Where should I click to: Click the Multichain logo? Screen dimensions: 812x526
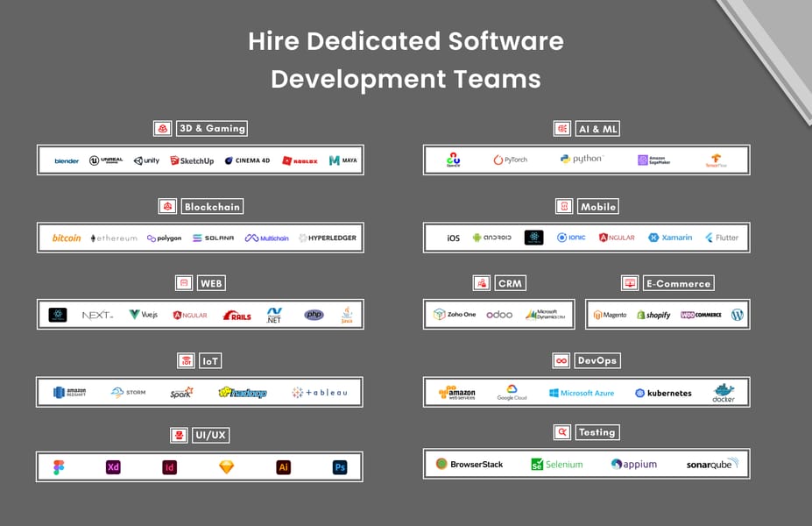pyautogui.click(x=266, y=238)
